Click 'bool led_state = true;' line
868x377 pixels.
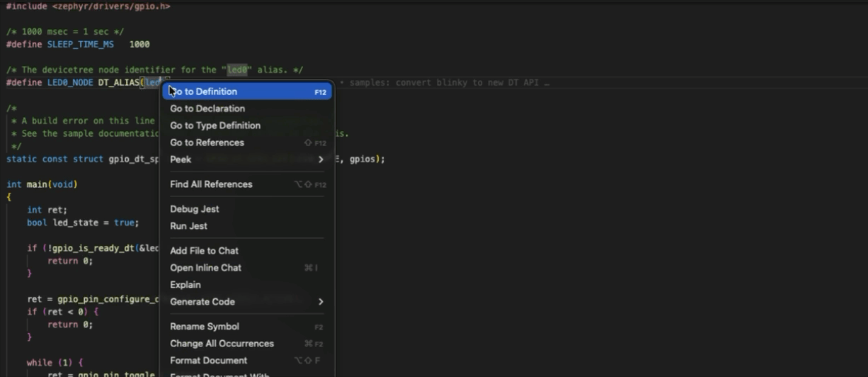(x=83, y=223)
